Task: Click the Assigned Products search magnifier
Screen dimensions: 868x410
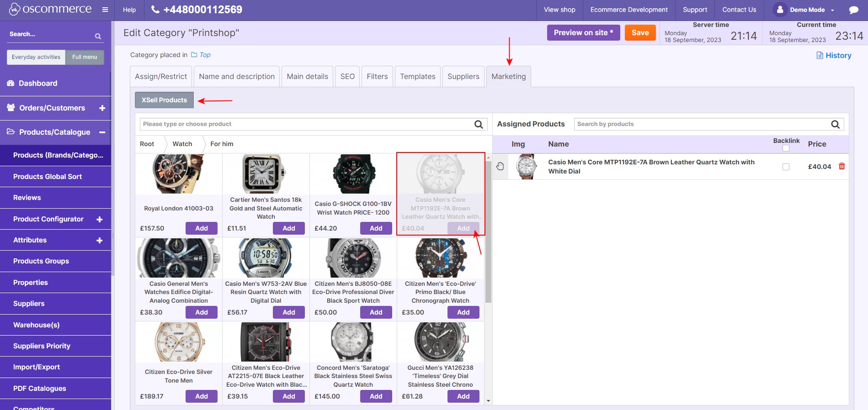Action: coord(835,124)
